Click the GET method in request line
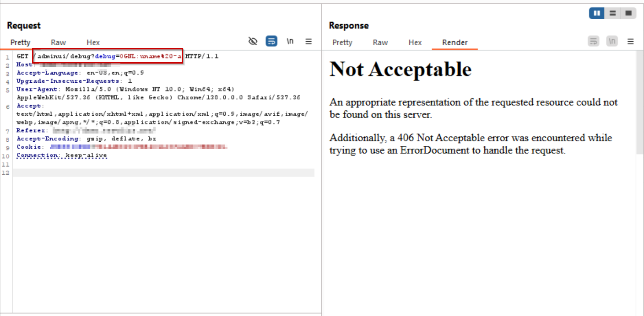 click(22, 56)
